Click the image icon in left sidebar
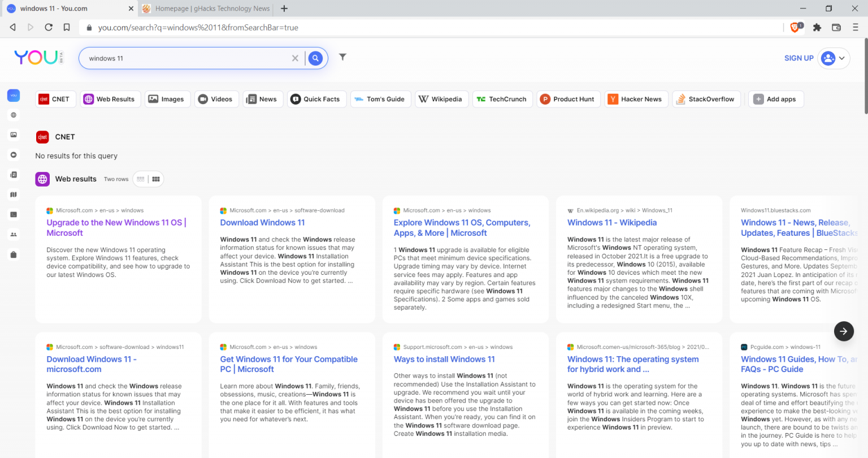Image resolution: width=868 pixels, height=458 pixels. pyautogui.click(x=14, y=135)
